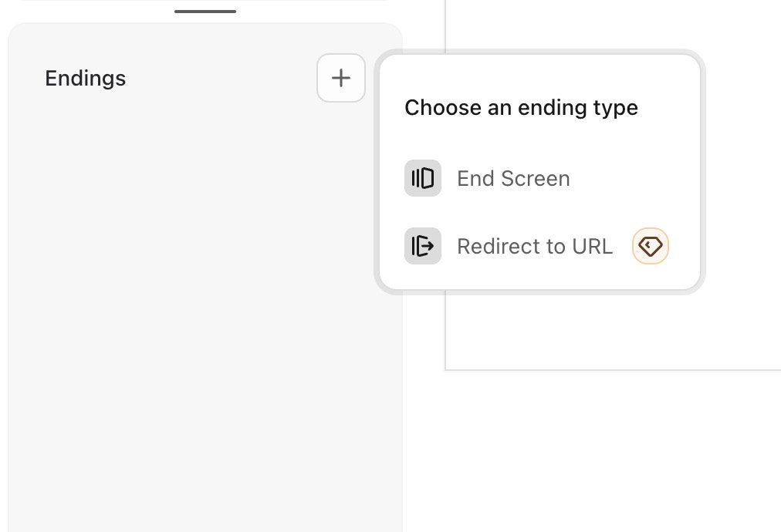Screen dimensions: 781x532
Task: Choose the Redirect to URL option
Action: click(x=537, y=246)
